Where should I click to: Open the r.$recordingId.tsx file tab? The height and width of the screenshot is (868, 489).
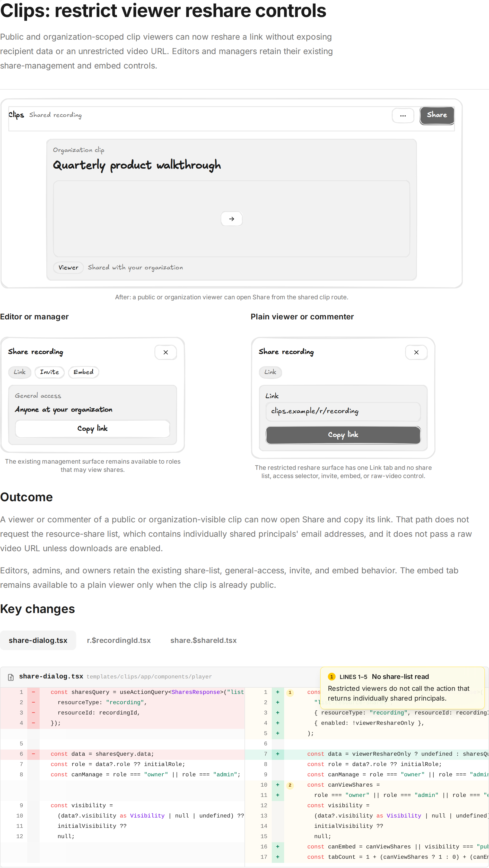coord(119,640)
